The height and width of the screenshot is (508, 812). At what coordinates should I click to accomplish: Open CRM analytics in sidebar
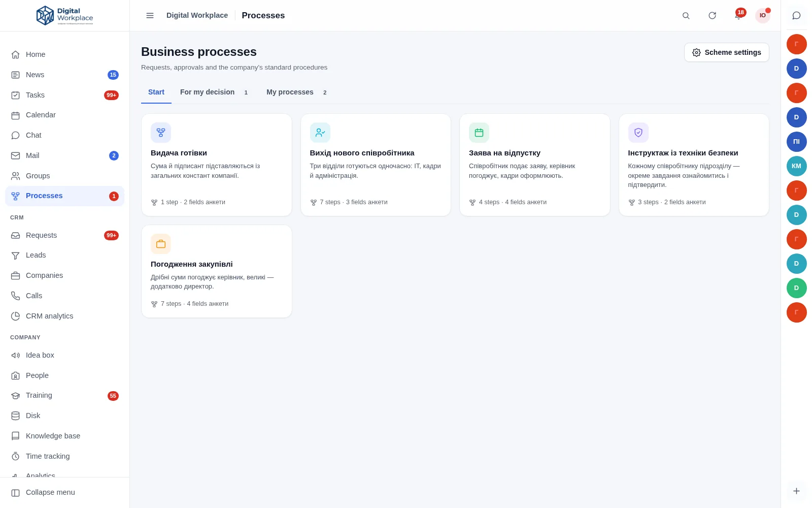(x=65, y=316)
